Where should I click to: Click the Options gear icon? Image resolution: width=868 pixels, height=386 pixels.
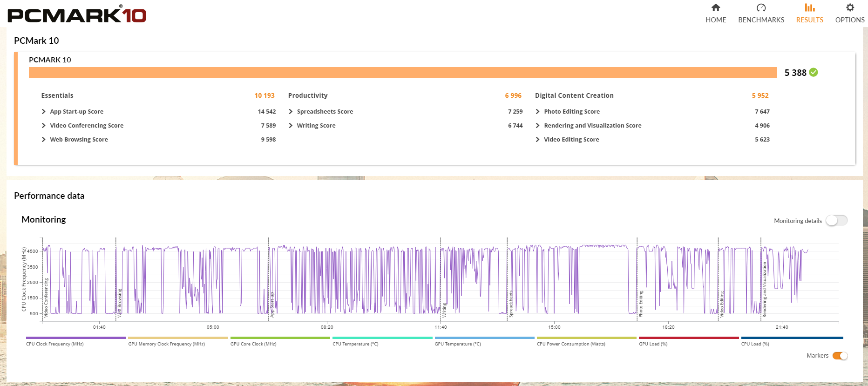(850, 7)
